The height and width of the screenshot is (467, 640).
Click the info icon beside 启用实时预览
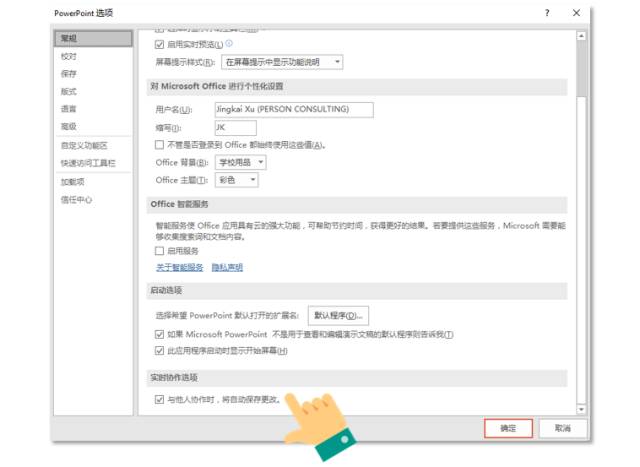click(229, 43)
